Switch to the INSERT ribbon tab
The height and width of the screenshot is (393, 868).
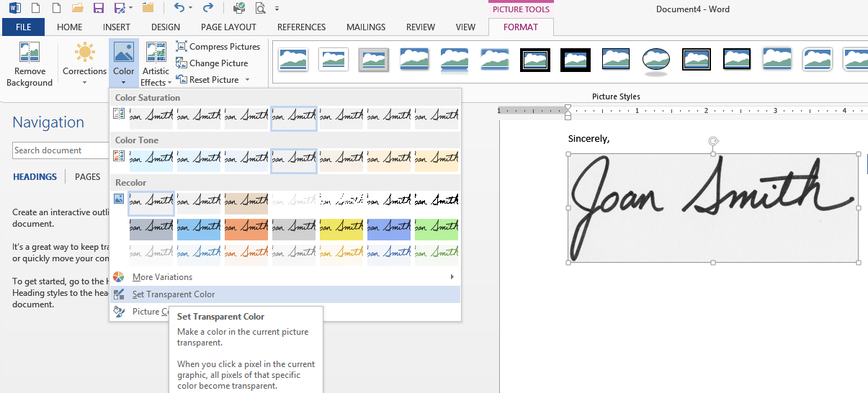click(x=117, y=27)
